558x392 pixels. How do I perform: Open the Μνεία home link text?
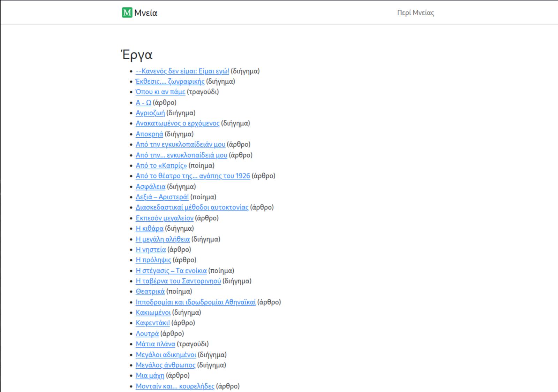point(146,13)
